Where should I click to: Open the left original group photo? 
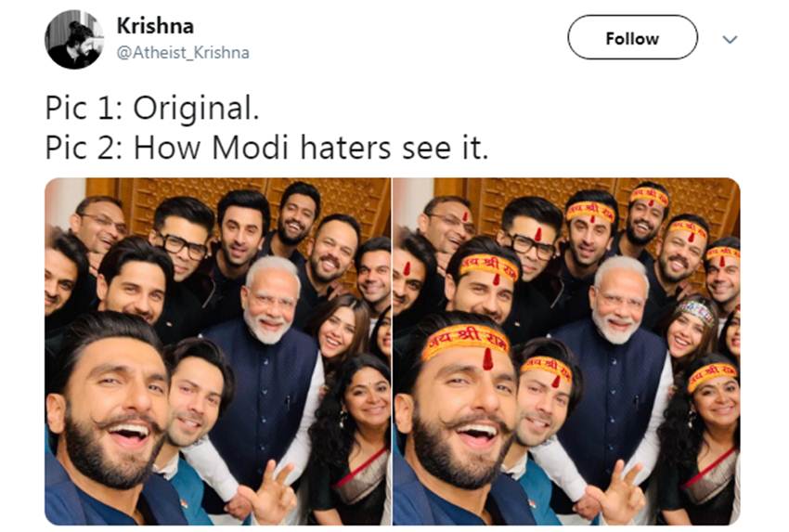[x=218, y=351]
